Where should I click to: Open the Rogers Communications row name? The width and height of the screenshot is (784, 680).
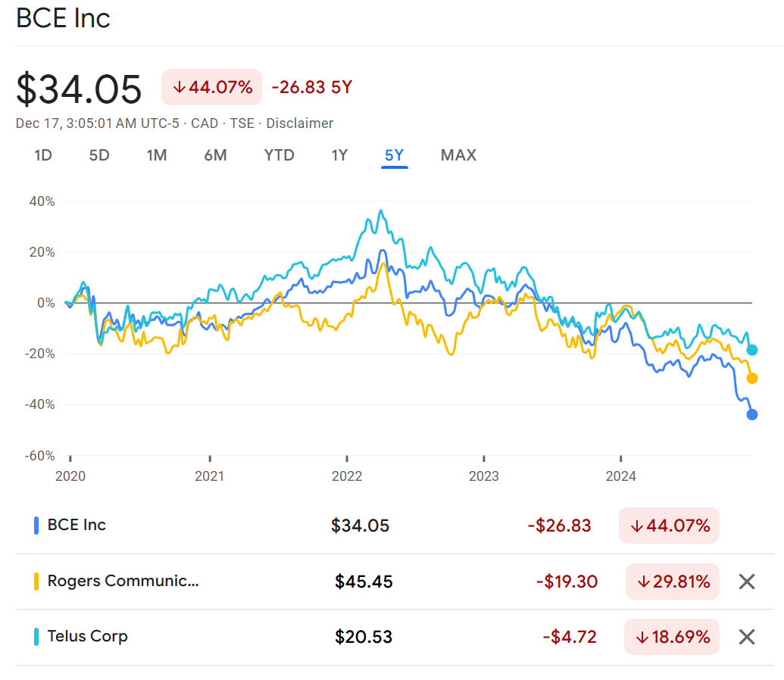click(x=123, y=581)
